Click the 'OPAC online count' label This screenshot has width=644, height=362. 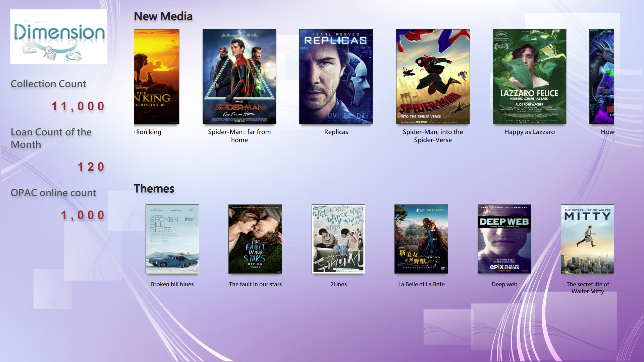pyautogui.click(x=53, y=193)
